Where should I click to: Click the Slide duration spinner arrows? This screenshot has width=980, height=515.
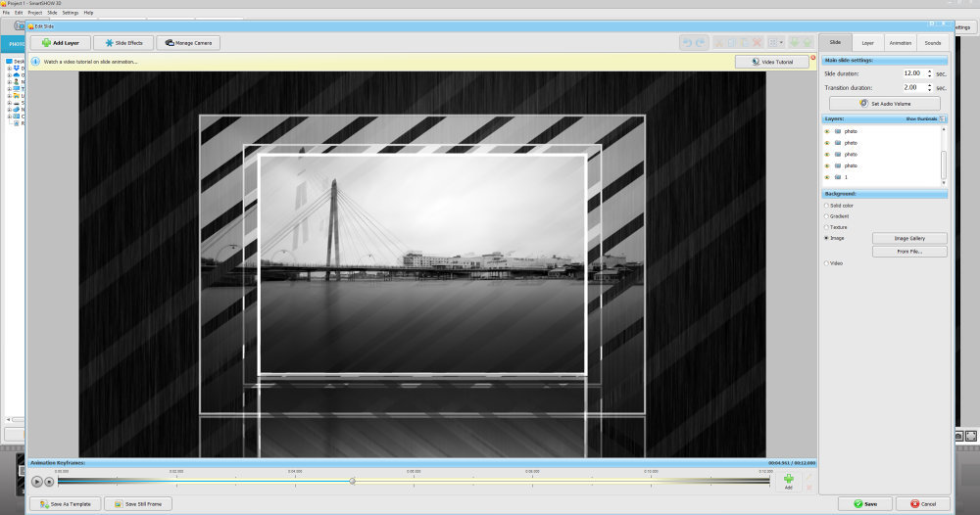click(x=927, y=73)
